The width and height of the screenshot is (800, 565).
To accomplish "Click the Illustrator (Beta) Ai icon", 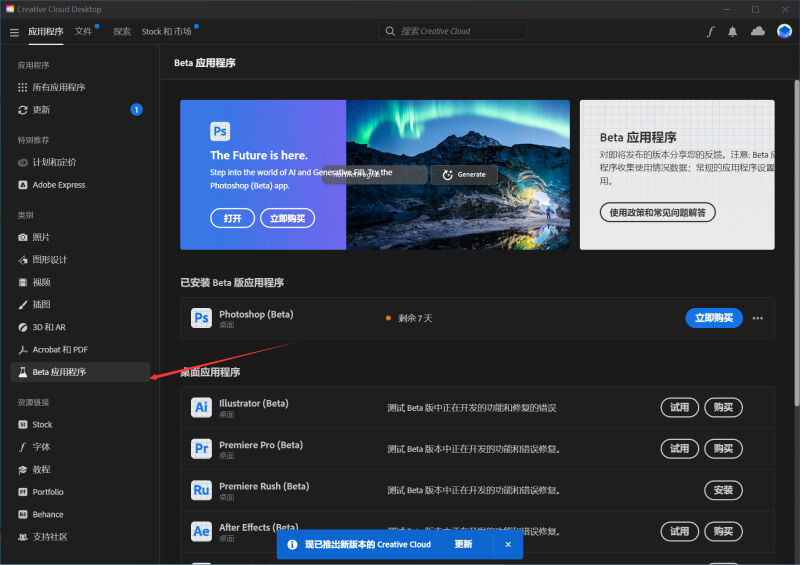I will tap(201, 407).
